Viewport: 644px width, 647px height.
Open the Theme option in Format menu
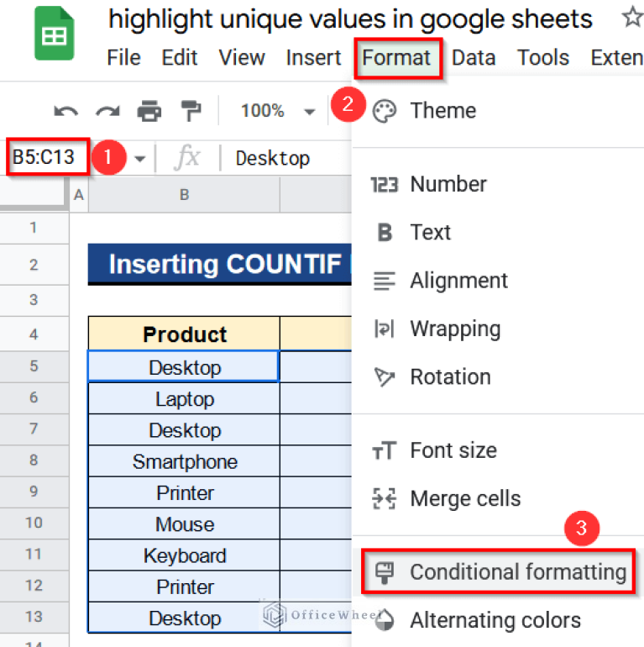coord(442,111)
